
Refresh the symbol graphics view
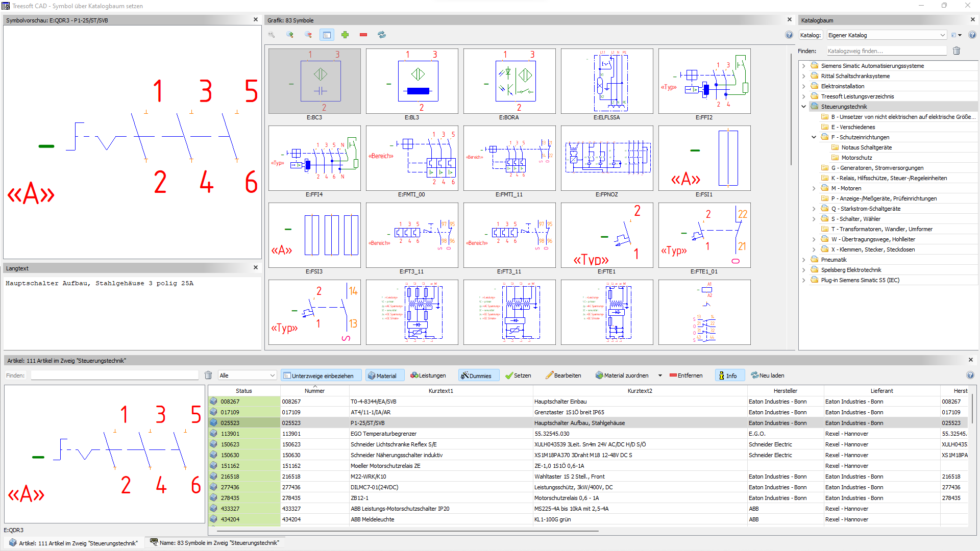382,35
